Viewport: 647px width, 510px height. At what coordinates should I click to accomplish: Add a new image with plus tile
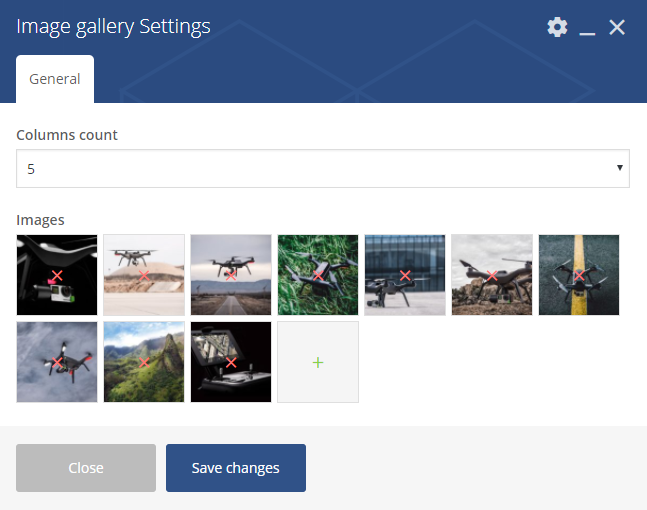[318, 362]
